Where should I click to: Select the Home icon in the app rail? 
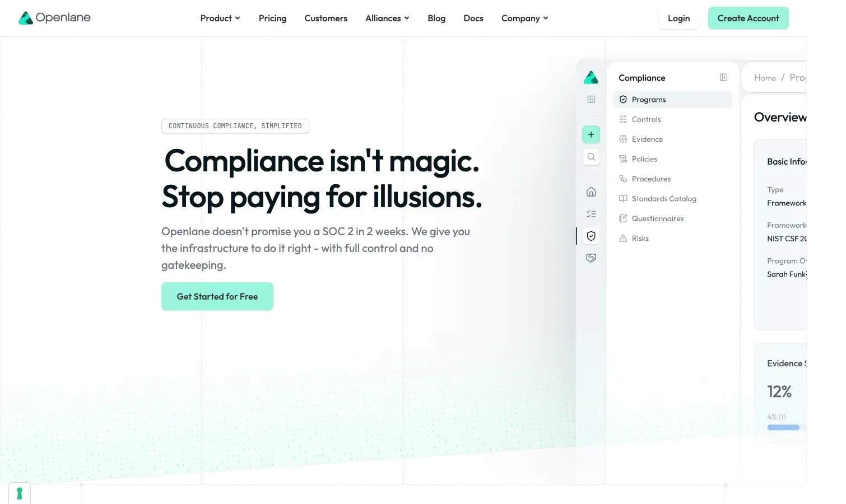click(x=591, y=192)
